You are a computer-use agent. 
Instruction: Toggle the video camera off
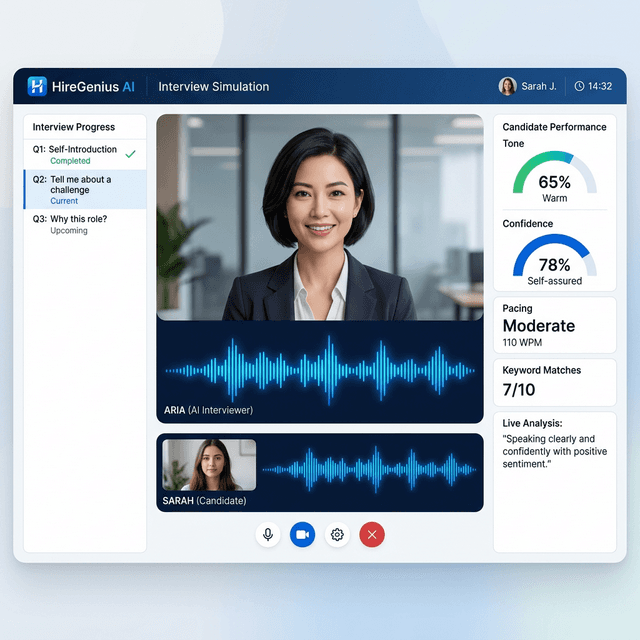coord(302,535)
